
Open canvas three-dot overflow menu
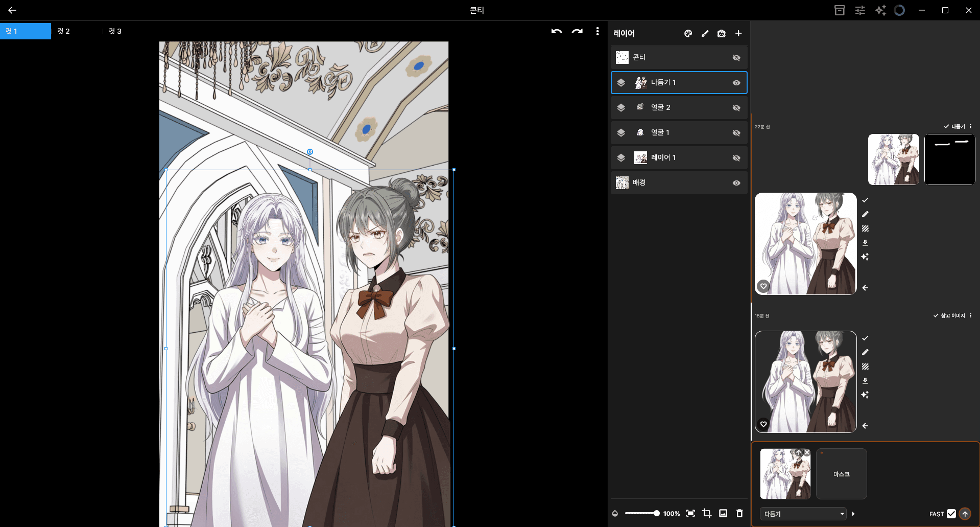point(597,32)
